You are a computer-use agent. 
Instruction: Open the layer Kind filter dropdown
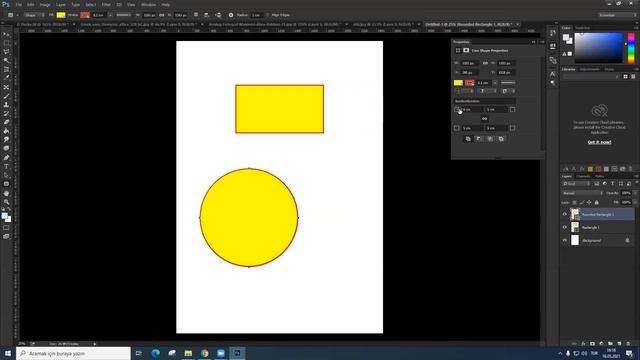tap(576, 184)
